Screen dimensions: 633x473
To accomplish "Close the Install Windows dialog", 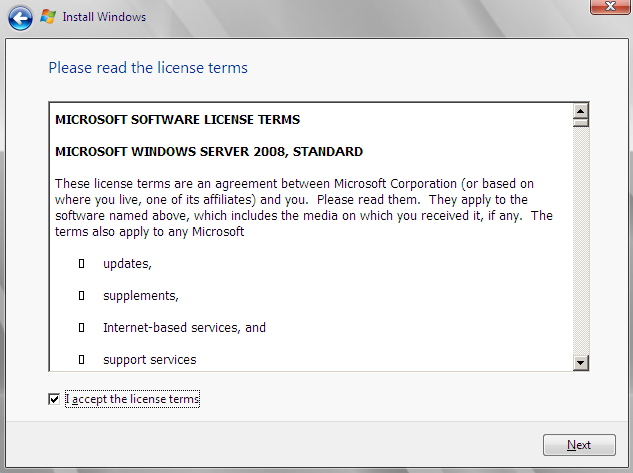I will coord(610,6).
